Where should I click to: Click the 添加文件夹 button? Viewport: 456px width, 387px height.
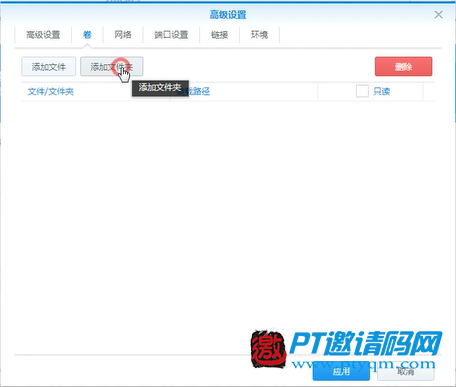point(112,67)
